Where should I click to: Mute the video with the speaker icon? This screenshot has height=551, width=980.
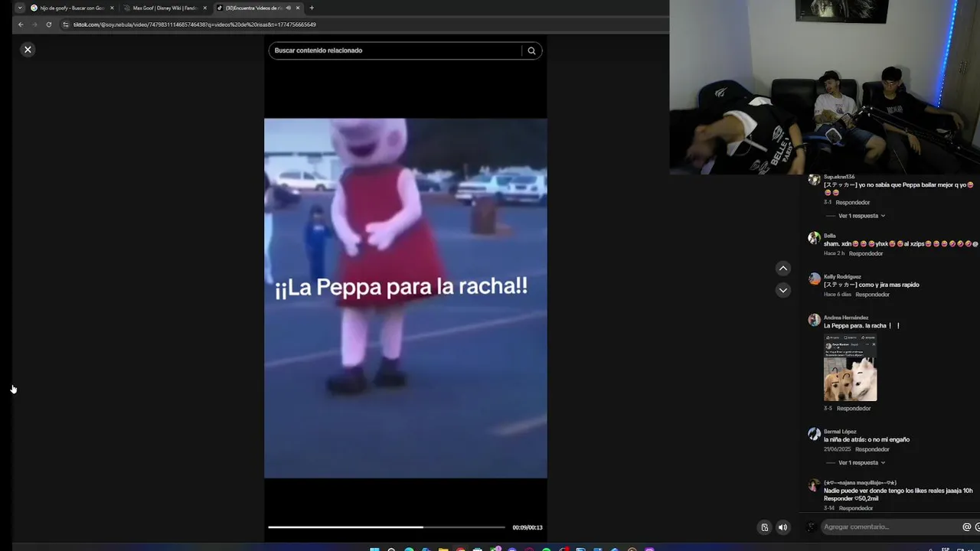(782, 527)
